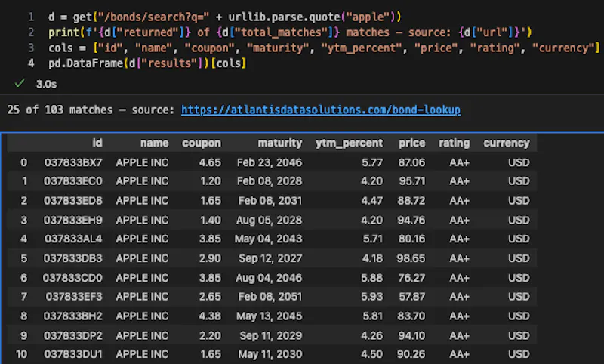Click price value 83.70
This screenshot has height=364, width=604.
[x=411, y=316]
